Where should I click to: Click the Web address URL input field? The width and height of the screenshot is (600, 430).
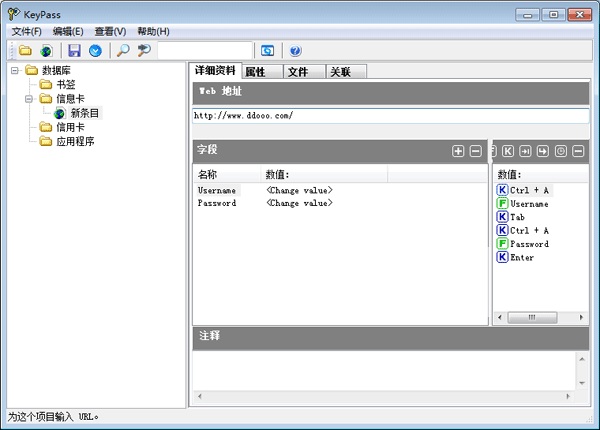coord(390,116)
